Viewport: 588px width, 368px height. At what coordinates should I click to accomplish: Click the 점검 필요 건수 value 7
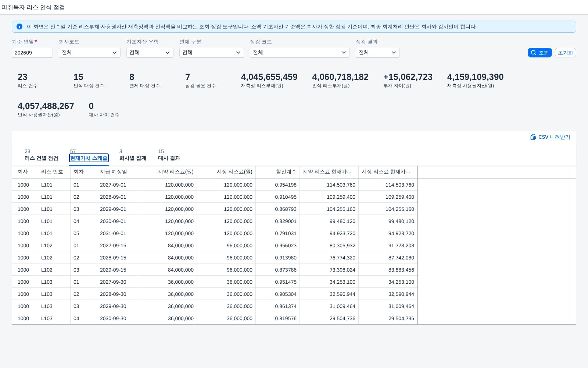188,77
